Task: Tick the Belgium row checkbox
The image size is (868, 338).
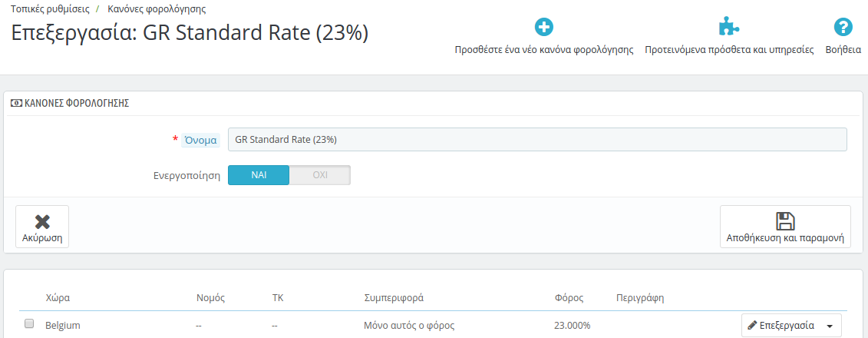Action: coord(29,324)
